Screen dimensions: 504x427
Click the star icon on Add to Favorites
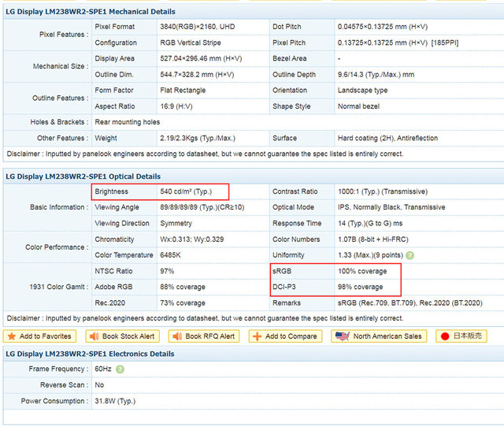pos(12,336)
